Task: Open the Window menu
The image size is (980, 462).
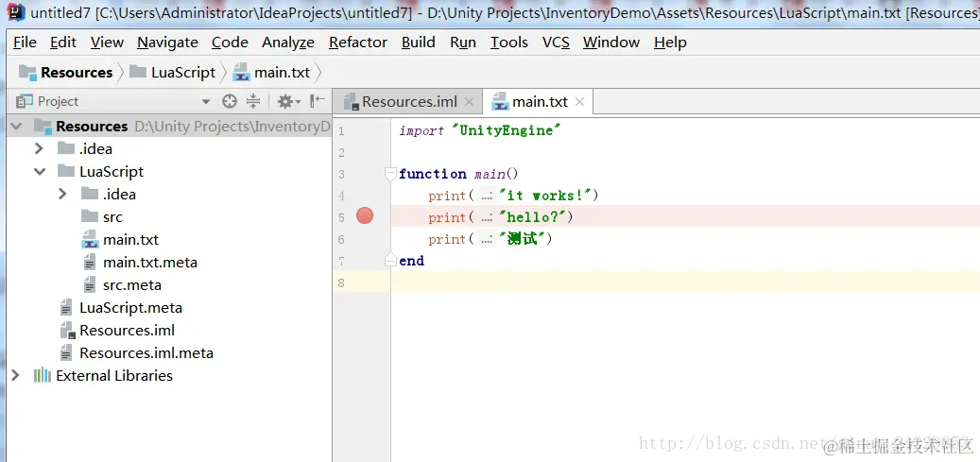Action: click(x=611, y=43)
